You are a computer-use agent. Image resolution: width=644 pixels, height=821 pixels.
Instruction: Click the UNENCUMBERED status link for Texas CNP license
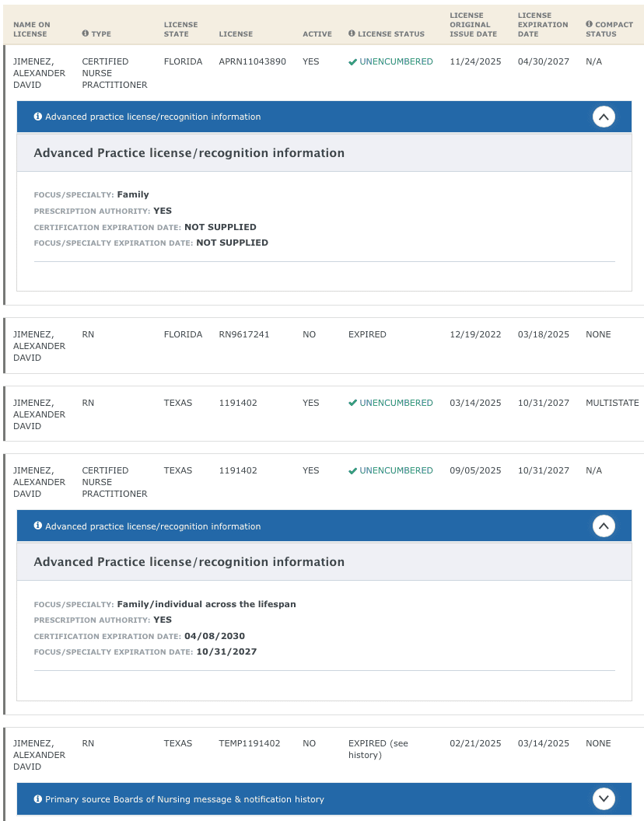[x=397, y=470]
